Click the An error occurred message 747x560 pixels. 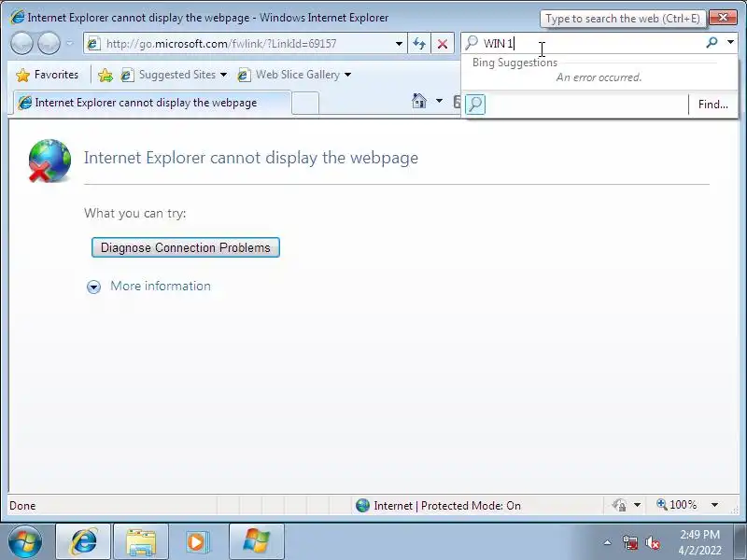(599, 77)
